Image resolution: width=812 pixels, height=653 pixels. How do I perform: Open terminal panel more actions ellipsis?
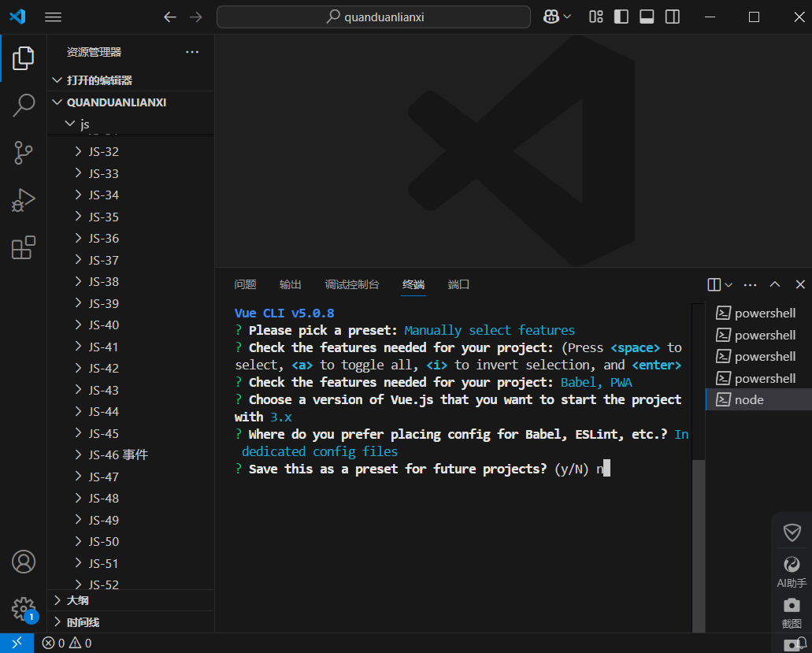pos(750,285)
